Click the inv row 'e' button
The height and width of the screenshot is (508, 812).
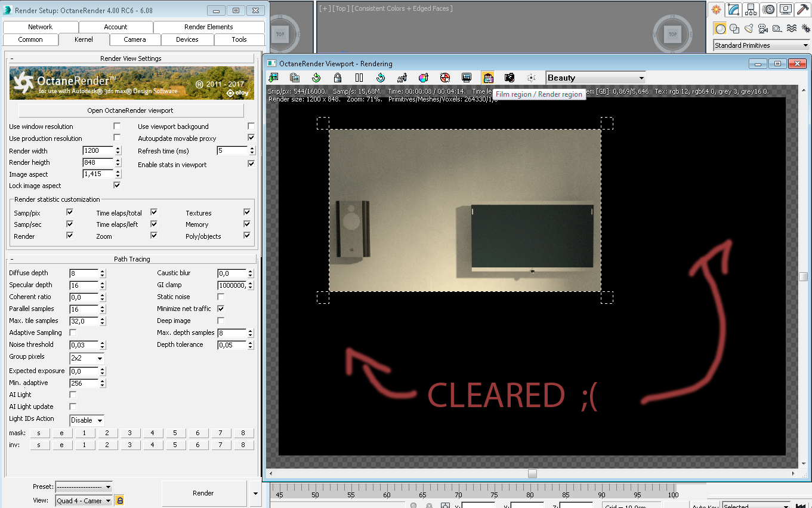(x=61, y=445)
